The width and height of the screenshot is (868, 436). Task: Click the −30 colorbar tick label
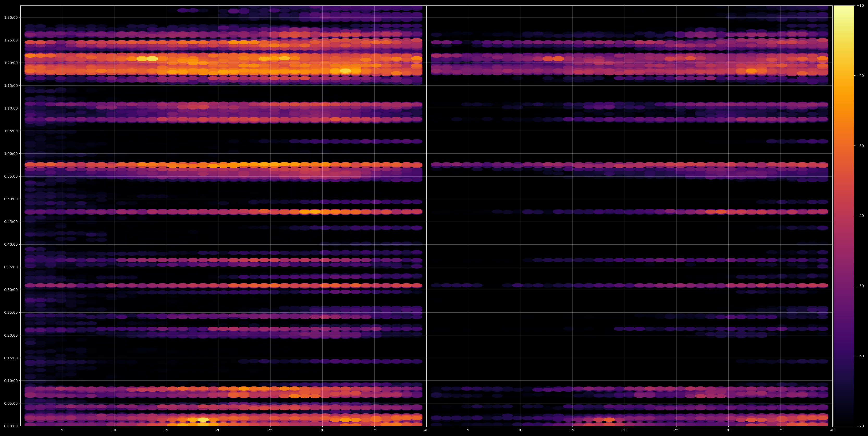coord(860,146)
